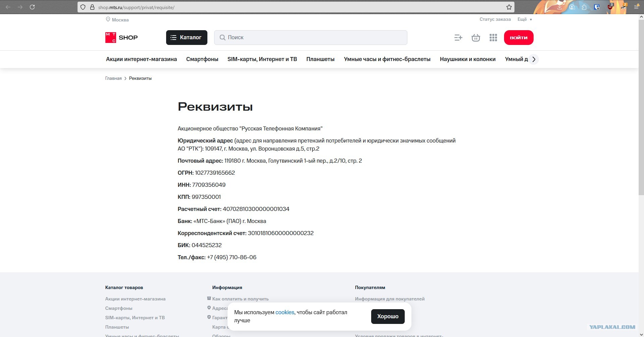Open footer link Смартфоны
The width and height of the screenshot is (644, 337).
(x=119, y=308)
